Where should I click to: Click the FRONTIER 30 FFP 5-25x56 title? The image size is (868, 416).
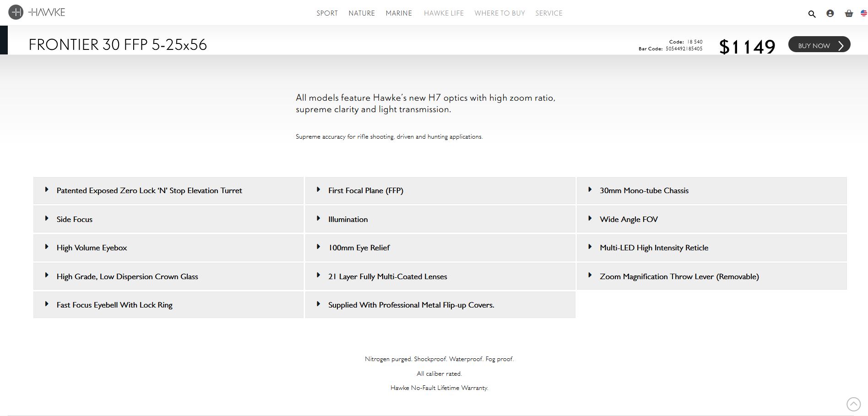[x=118, y=45]
